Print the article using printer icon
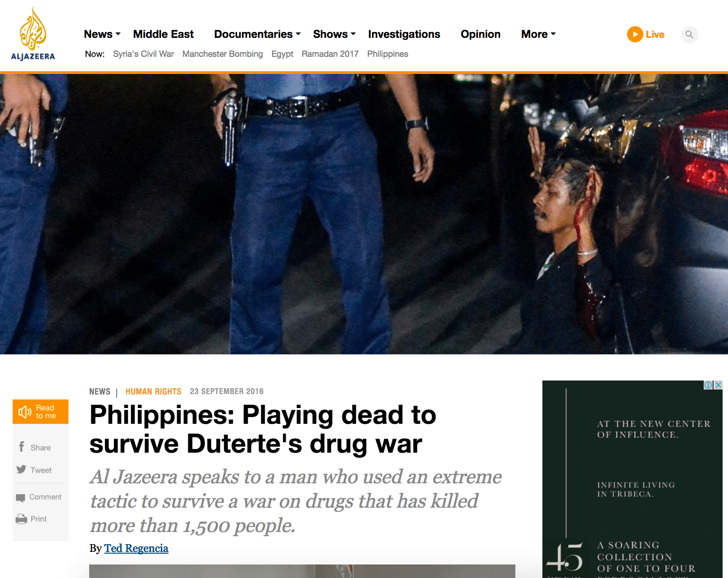 [21, 519]
